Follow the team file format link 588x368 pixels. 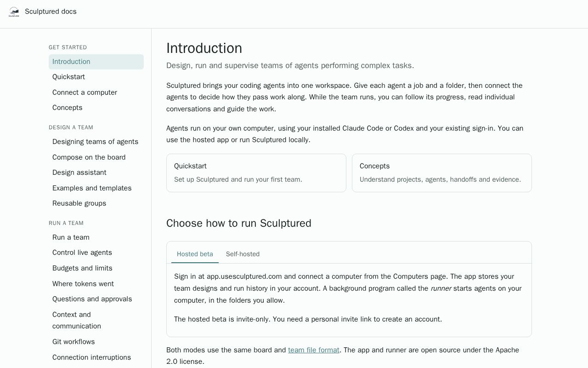(314, 350)
